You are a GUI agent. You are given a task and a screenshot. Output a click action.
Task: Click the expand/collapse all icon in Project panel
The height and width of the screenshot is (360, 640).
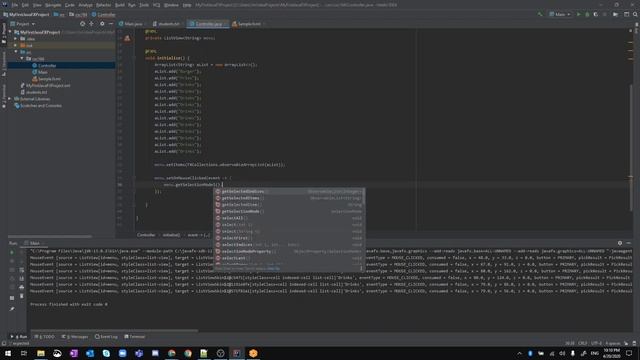pos(91,24)
